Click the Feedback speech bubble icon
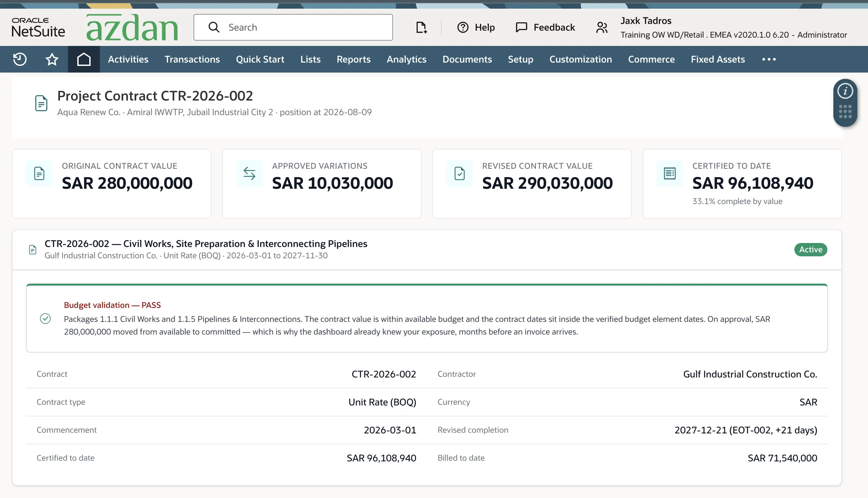 click(x=521, y=27)
